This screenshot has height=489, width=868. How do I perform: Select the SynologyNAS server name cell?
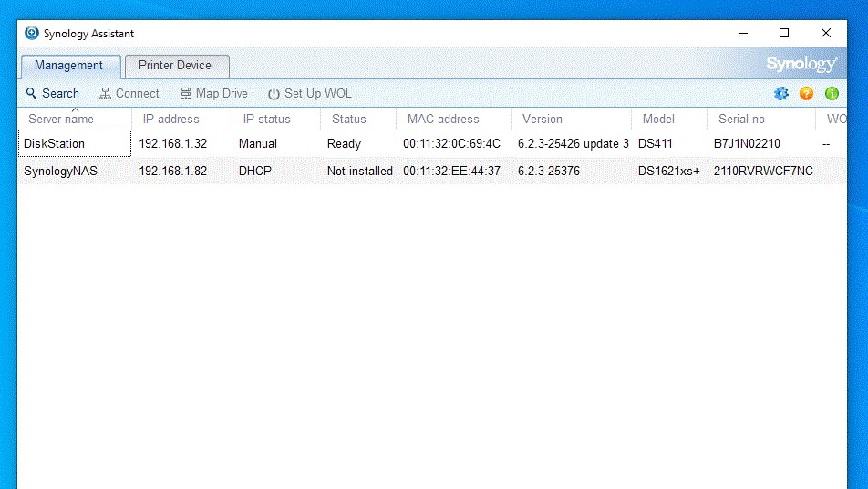pos(75,172)
